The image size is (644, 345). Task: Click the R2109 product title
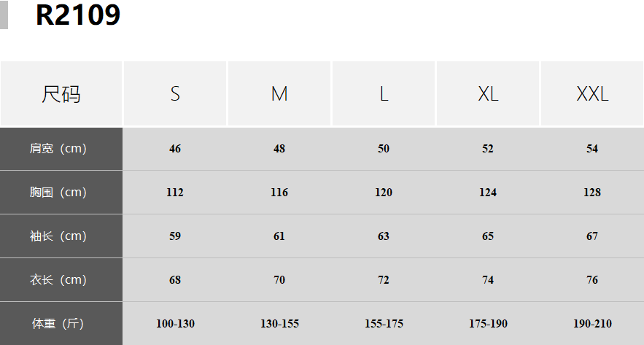pyautogui.click(x=78, y=15)
